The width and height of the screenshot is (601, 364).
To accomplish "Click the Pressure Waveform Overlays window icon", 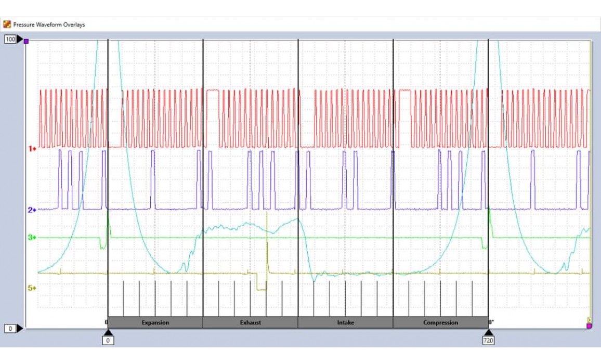I will pyautogui.click(x=7, y=24).
